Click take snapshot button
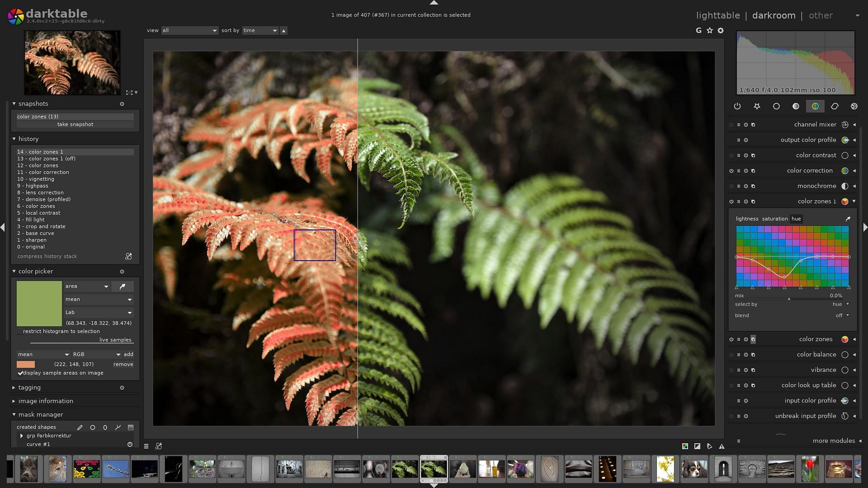The height and width of the screenshot is (488, 868). [75, 125]
